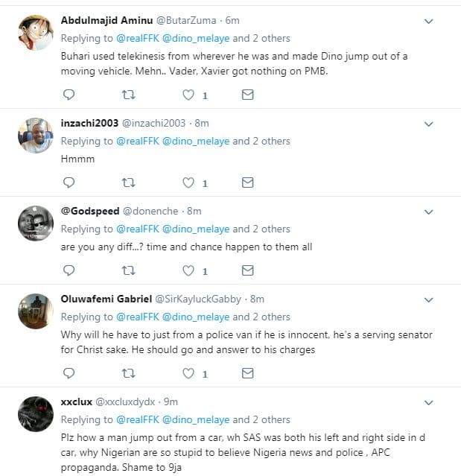Screen dimensions: 461x476
Task: Like Abdulmajid Aminu's tweet
Action: tap(189, 95)
